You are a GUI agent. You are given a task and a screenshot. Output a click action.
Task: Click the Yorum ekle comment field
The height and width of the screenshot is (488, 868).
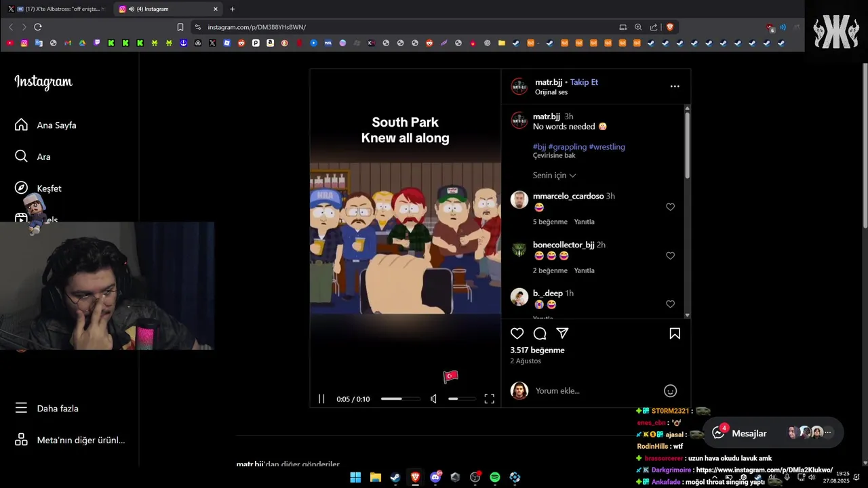(593, 391)
